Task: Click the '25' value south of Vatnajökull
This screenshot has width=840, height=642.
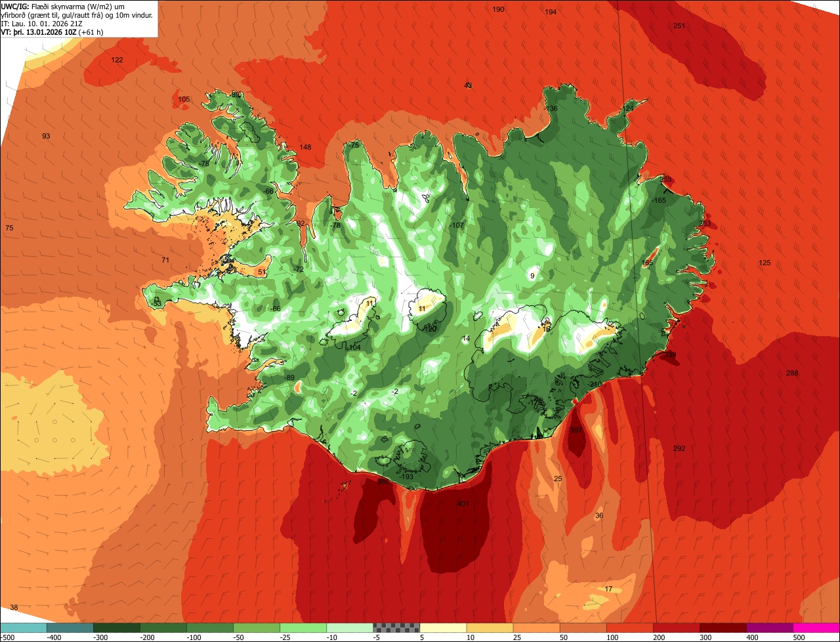Action: click(x=558, y=479)
